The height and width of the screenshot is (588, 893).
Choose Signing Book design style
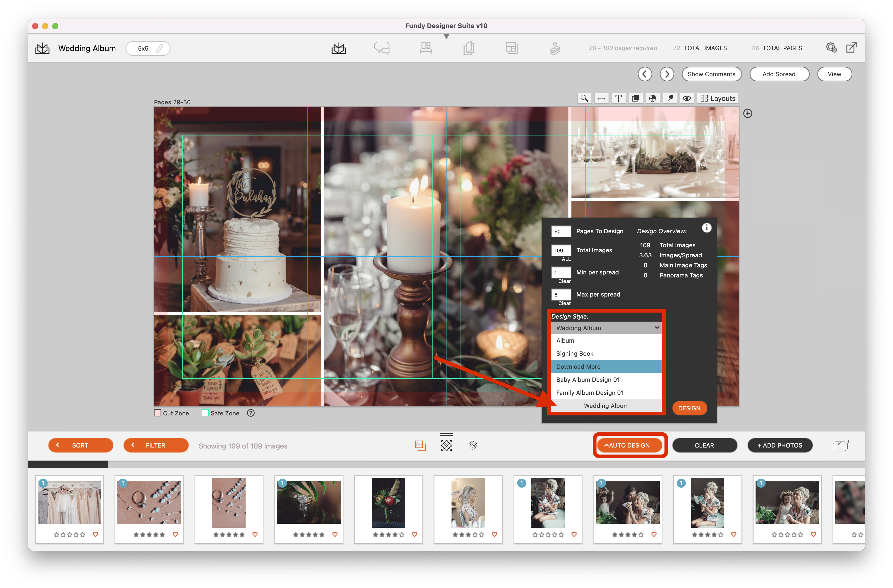point(606,353)
